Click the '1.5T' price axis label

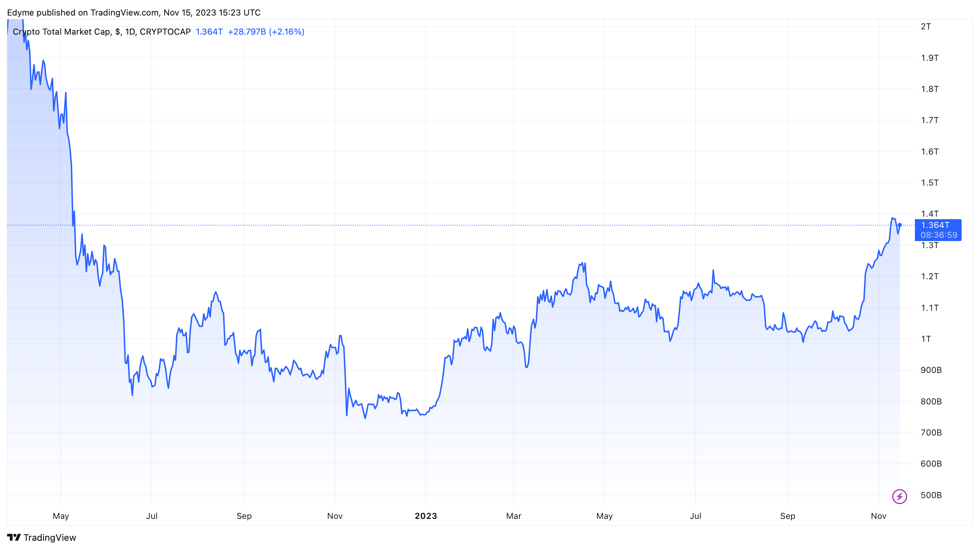[930, 183]
